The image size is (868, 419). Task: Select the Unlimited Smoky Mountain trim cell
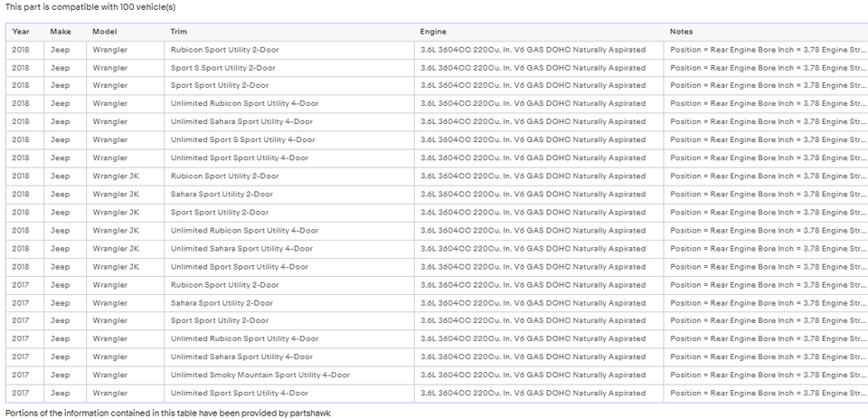pyautogui.click(x=259, y=376)
